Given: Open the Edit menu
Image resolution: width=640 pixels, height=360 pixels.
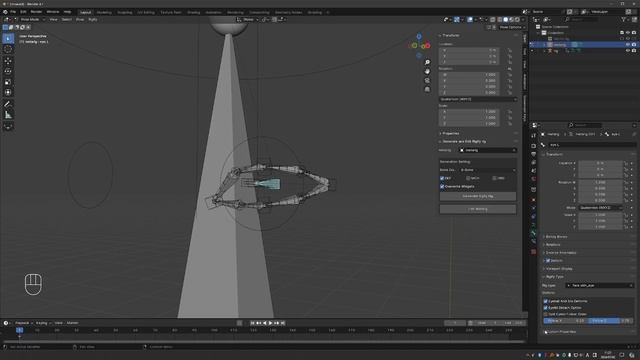Looking at the screenshot, I should coord(23,12).
